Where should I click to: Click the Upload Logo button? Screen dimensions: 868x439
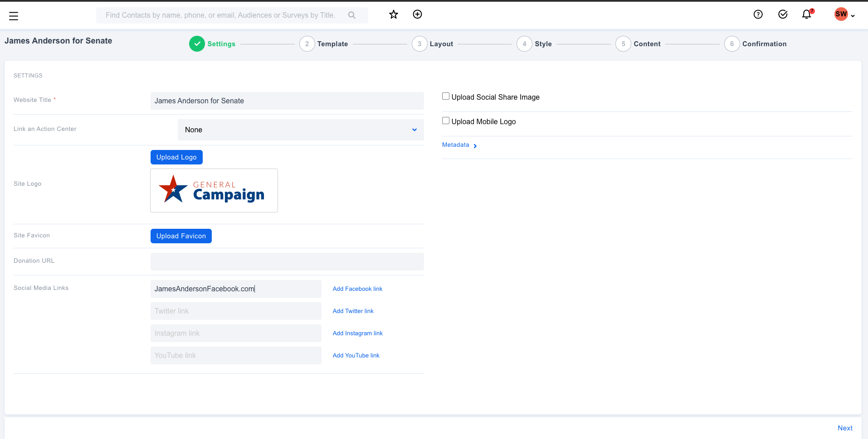click(176, 157)
